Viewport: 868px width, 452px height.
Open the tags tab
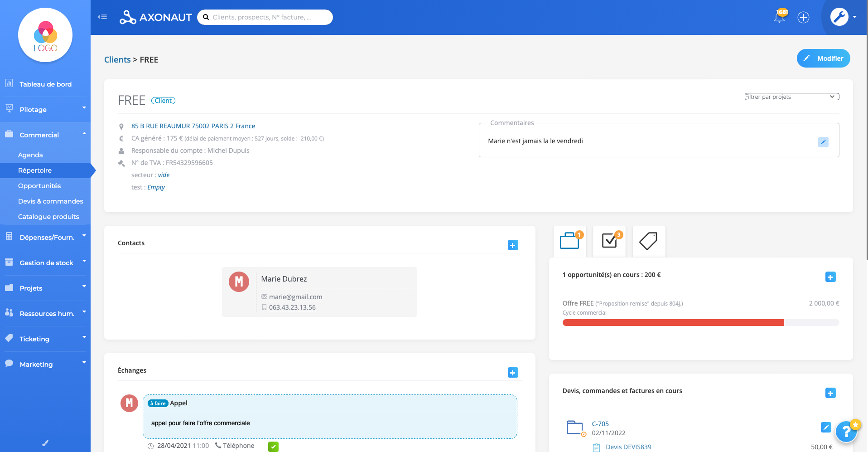[648, 241]
